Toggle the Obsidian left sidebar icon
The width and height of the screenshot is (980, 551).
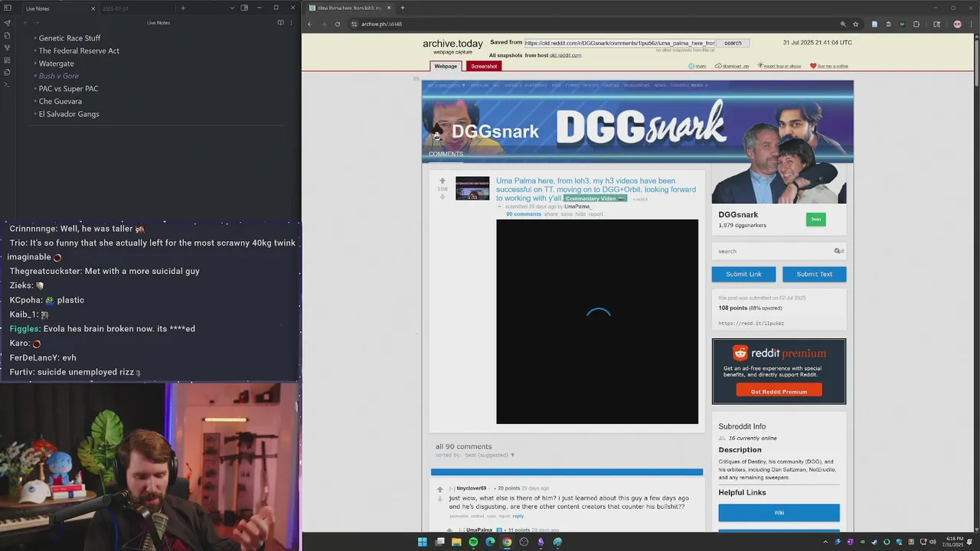tap(7, 8)
